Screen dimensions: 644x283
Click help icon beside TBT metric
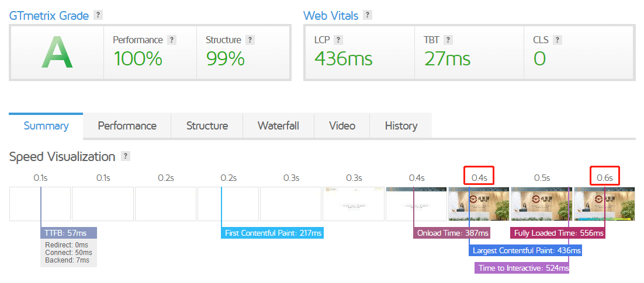pyautogui.click(x=448, y=40)
